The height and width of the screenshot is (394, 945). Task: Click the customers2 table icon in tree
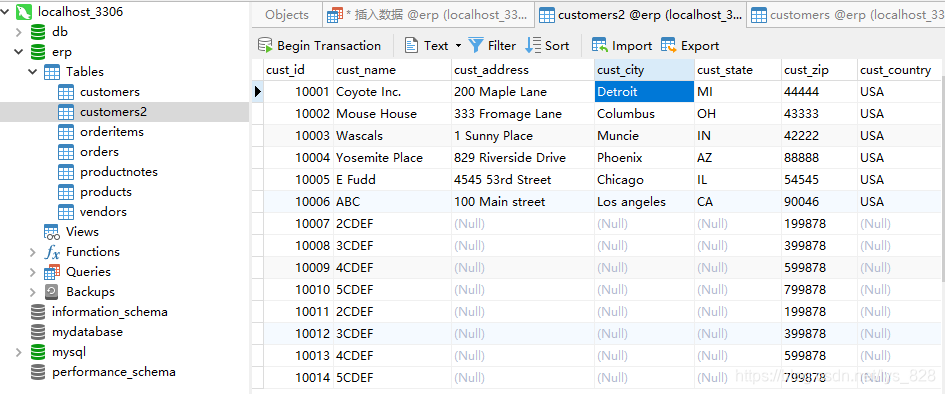point(66,112)
